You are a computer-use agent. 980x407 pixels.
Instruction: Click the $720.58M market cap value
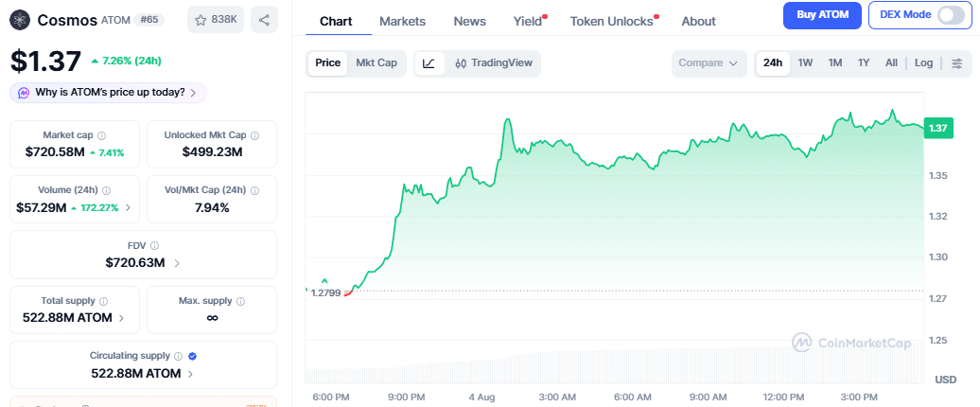pyautogui.click(x=54, y=152)
